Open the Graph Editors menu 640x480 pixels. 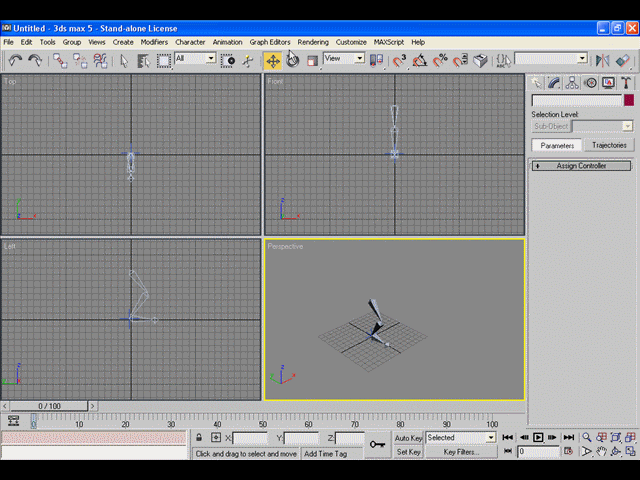pyautogui.click(x=270, y=42)
